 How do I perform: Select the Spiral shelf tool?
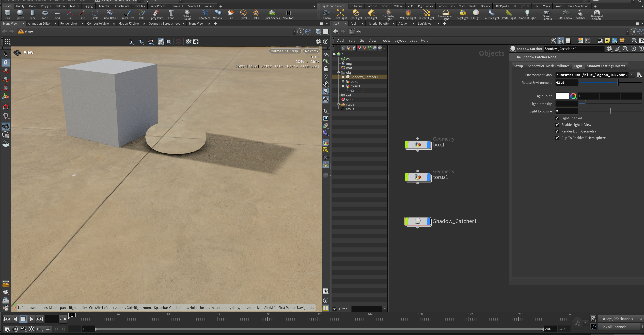coord(243,14)
